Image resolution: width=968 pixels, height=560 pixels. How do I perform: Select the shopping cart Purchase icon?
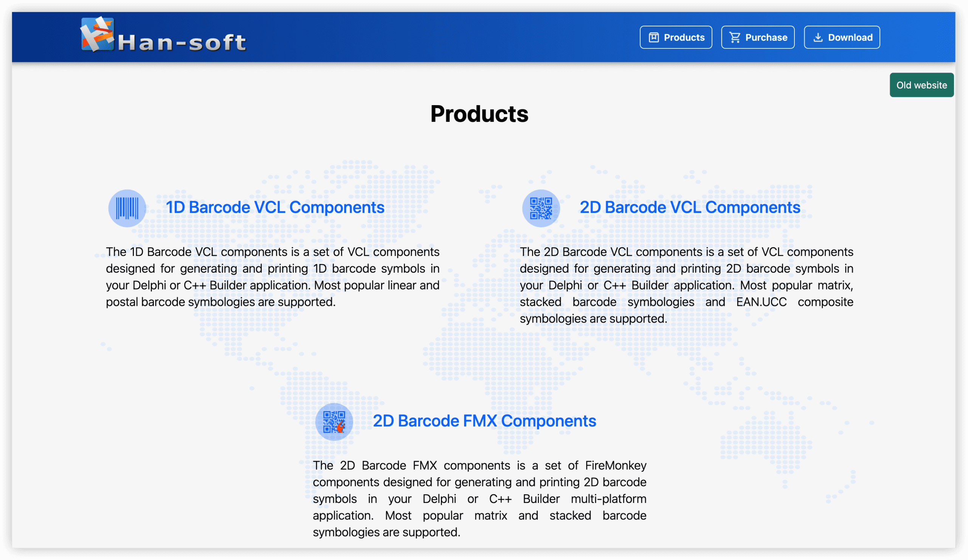coord(734,37)
